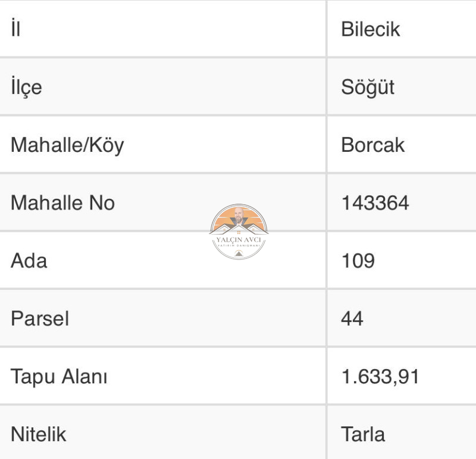Click the Parsel value 44

point(352,319)
